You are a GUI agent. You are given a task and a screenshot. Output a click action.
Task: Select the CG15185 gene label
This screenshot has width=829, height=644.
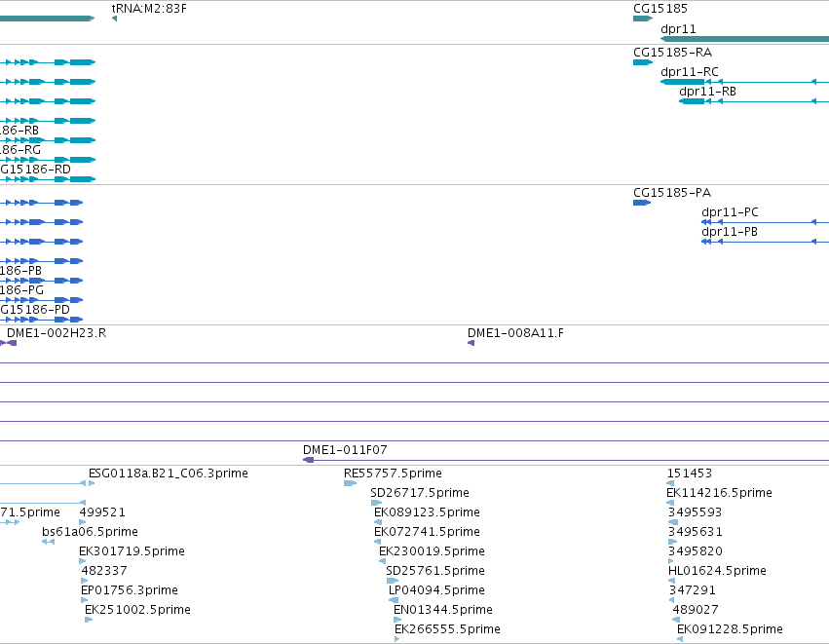pyautogui.click(x=660, y=9)
